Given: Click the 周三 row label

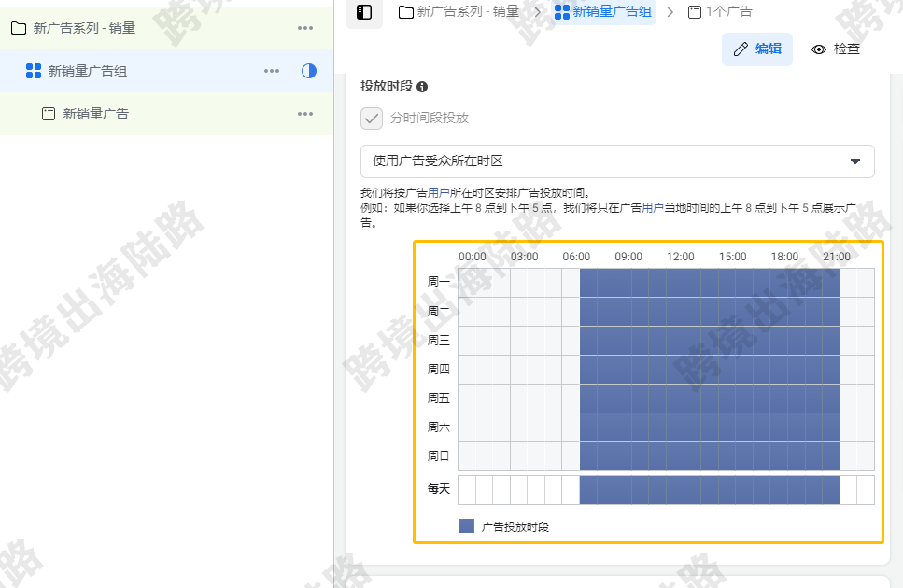Looking at the screenshot, I should (438, 340).
